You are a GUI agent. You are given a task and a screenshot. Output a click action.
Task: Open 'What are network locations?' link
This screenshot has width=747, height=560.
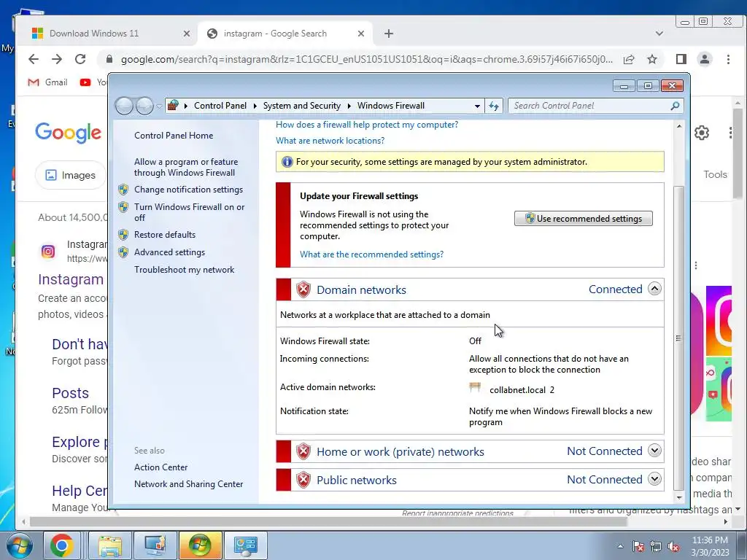[x=330, y=141]
